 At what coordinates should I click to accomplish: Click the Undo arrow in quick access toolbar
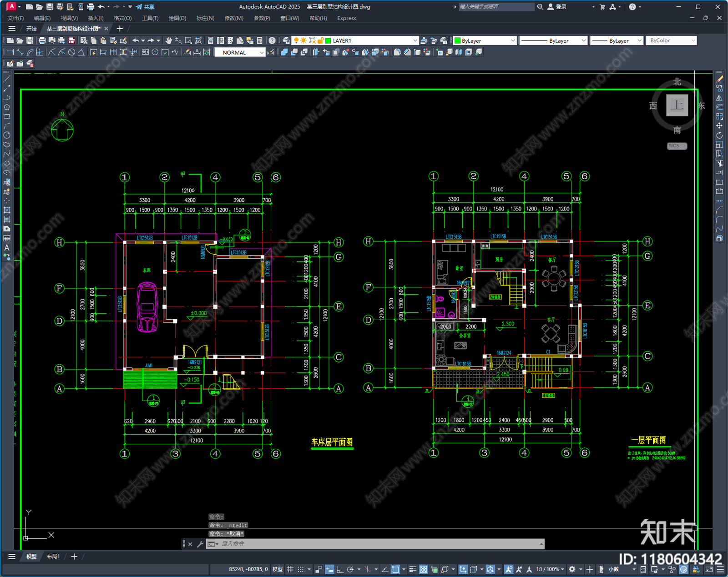pos(101,7)
